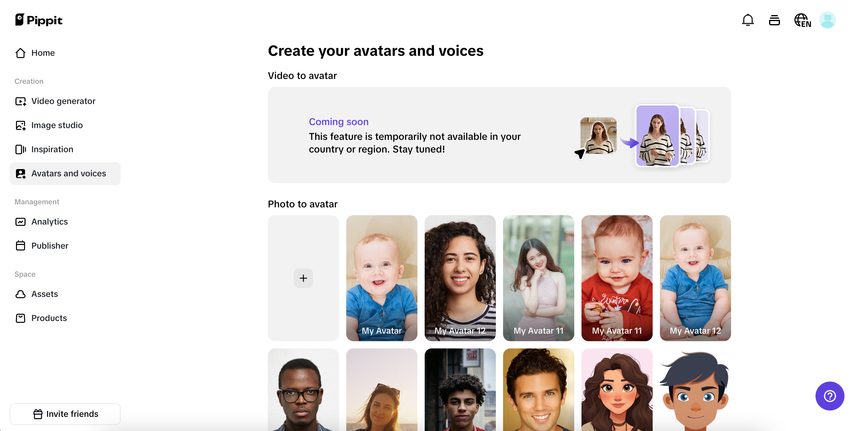
Task: Open Image studio in the Creation section
Action: point(57,125)
